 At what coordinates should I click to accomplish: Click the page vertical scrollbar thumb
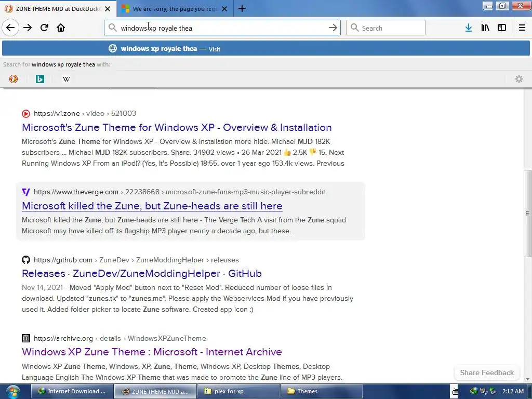click(x=527, y=213)
